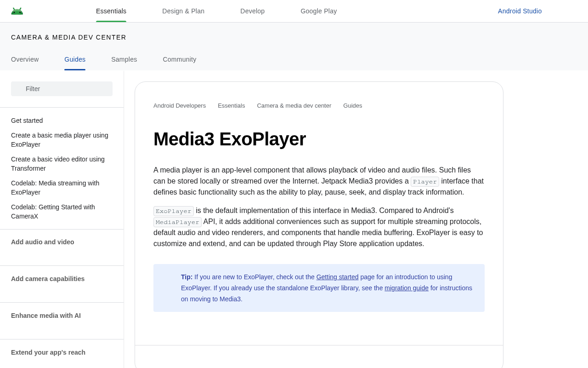The height and width of the screenshot is (368, 588).
Task: Open the Essentials top navigation tab
Action: click(x=111, y=11)
